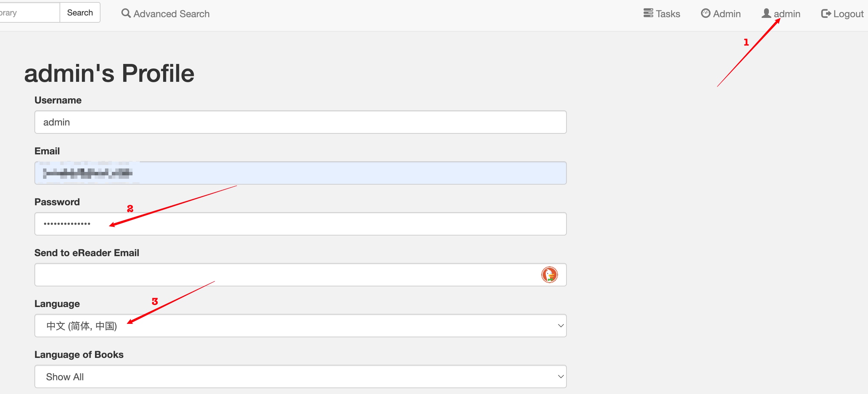Click the Logout link
The width and height of the screenshot is (868, 394).
[842, 13]
